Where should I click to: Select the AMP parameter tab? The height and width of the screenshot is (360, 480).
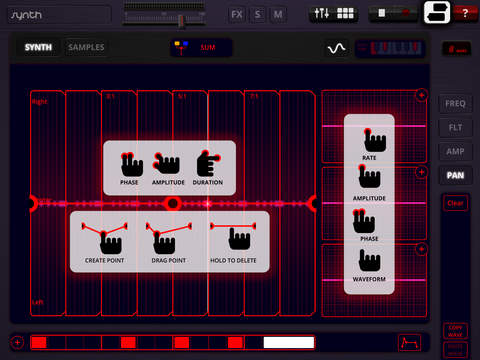click(455, 152)
